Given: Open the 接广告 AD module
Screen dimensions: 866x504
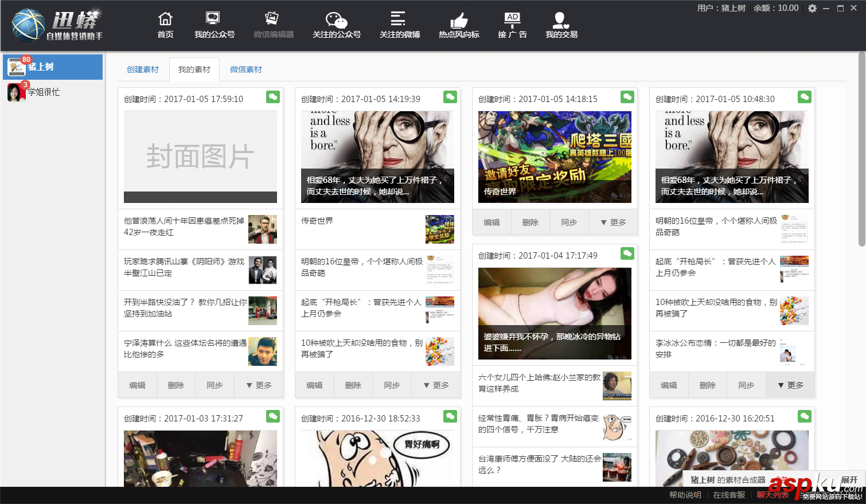Looking at the screenshot, I should click(x=512, y=24).
